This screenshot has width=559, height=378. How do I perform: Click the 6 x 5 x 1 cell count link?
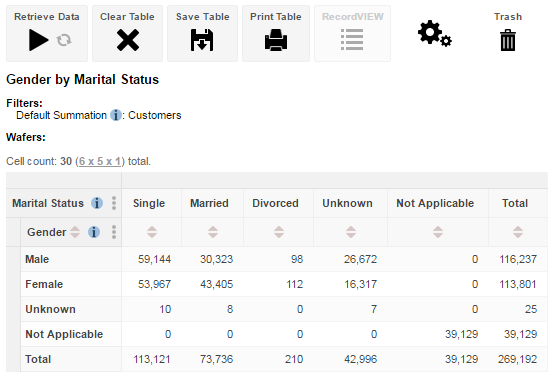click(100, 161)
